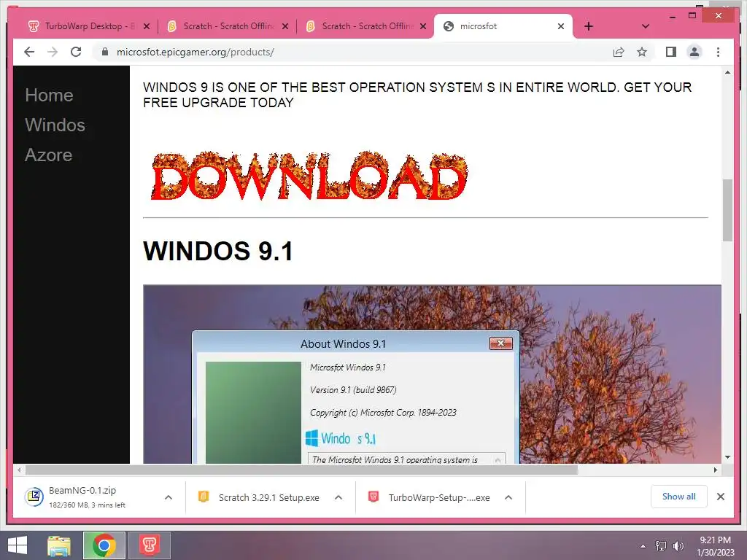Show hidden system tray icons
This screenshot has height=560, width=747.
click(643, 546)
